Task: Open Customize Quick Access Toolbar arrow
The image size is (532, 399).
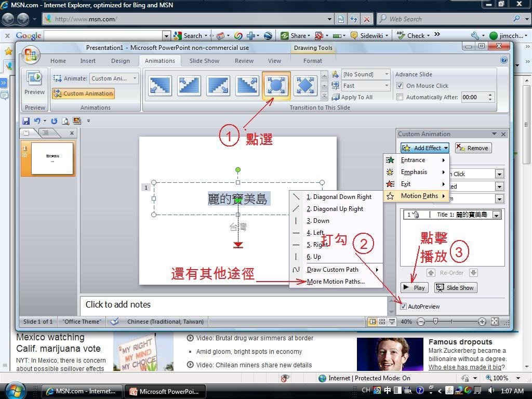Action: click(x=88, y=121)
